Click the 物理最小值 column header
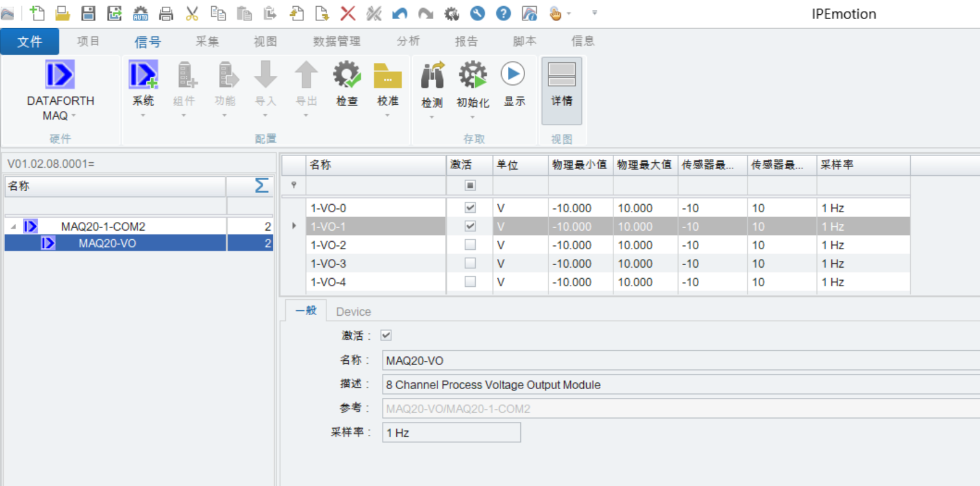The width and height of the screenshot is (980, 486). pyautogui.click(x=580, y=165)
